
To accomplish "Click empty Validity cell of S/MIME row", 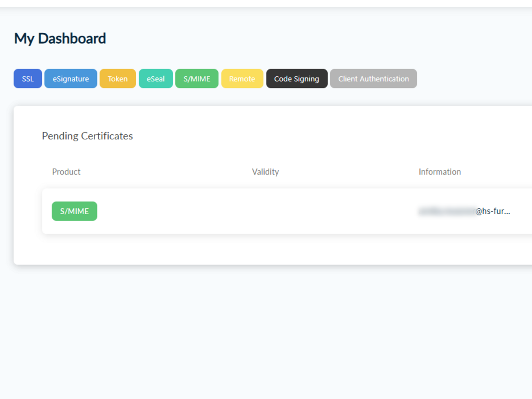I will [x=265, y=211].
